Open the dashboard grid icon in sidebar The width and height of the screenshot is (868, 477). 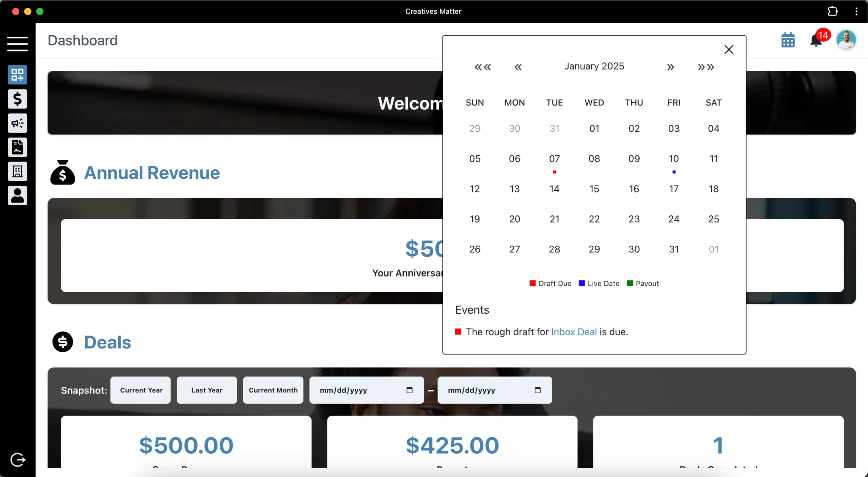[x=17, y=75]
